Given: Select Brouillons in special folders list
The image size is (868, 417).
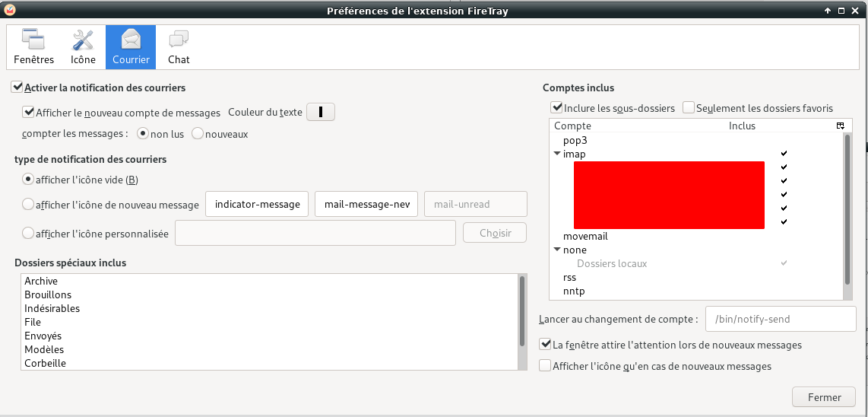Looking at the screenshot, I should pyautogui.click(x=48, y=294).
